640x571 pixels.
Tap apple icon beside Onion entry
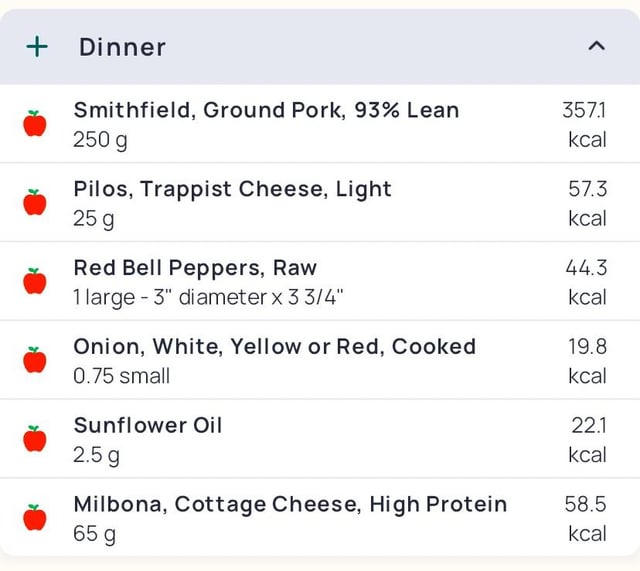pos(35,360)
